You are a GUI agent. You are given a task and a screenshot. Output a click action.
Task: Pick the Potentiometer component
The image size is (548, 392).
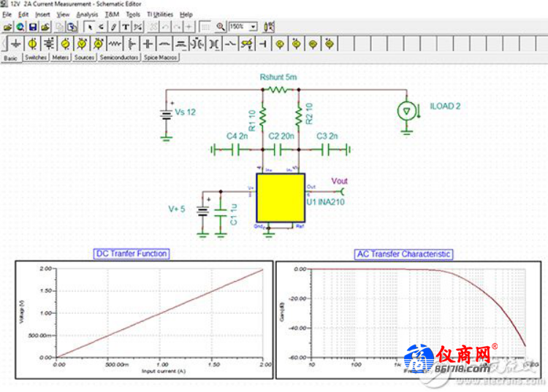pyautogui.click(x=132, y=44)
